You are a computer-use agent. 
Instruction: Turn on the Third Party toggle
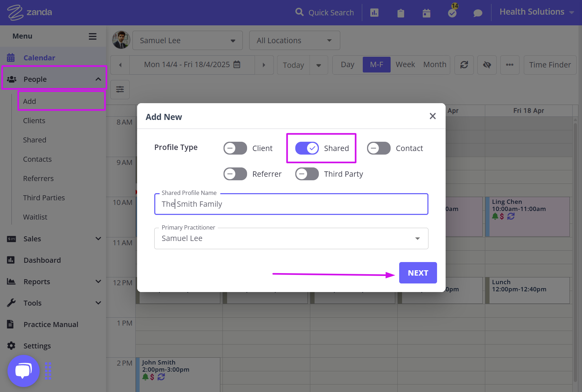pyautogui.click(x=307, y=174)
